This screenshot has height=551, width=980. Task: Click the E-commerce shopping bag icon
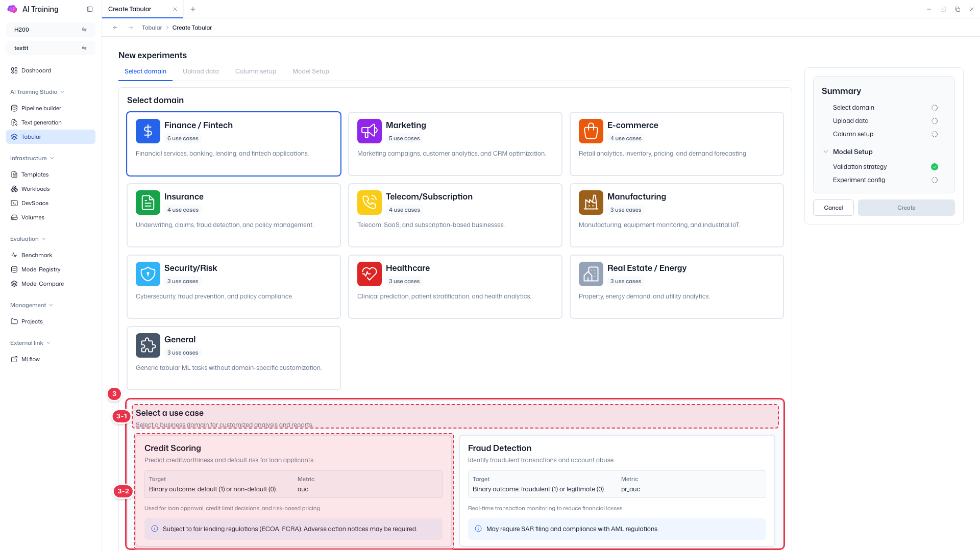(591, 131)
